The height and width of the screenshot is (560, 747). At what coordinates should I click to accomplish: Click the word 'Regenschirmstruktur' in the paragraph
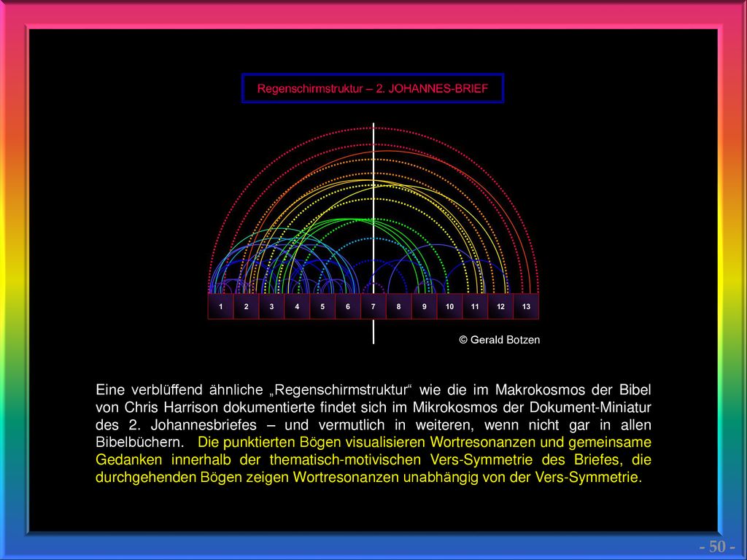click(x=341, y=390)
